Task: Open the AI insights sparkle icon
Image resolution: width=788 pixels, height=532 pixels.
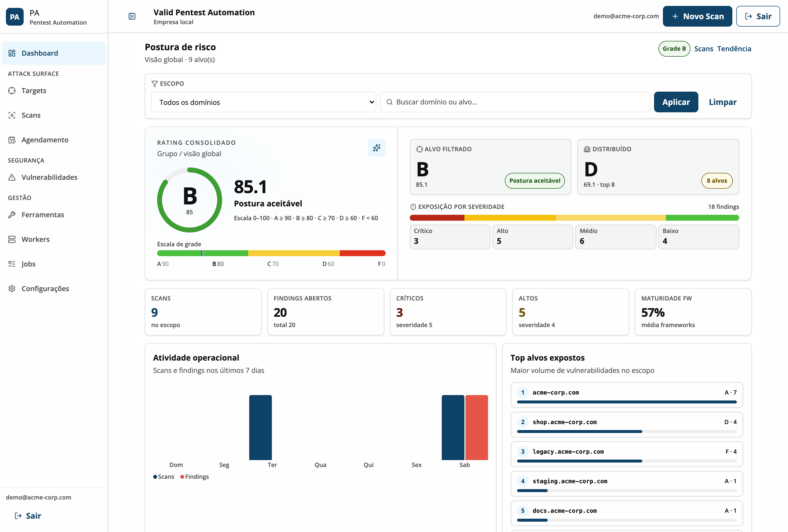Action: [x=376, y=148]
